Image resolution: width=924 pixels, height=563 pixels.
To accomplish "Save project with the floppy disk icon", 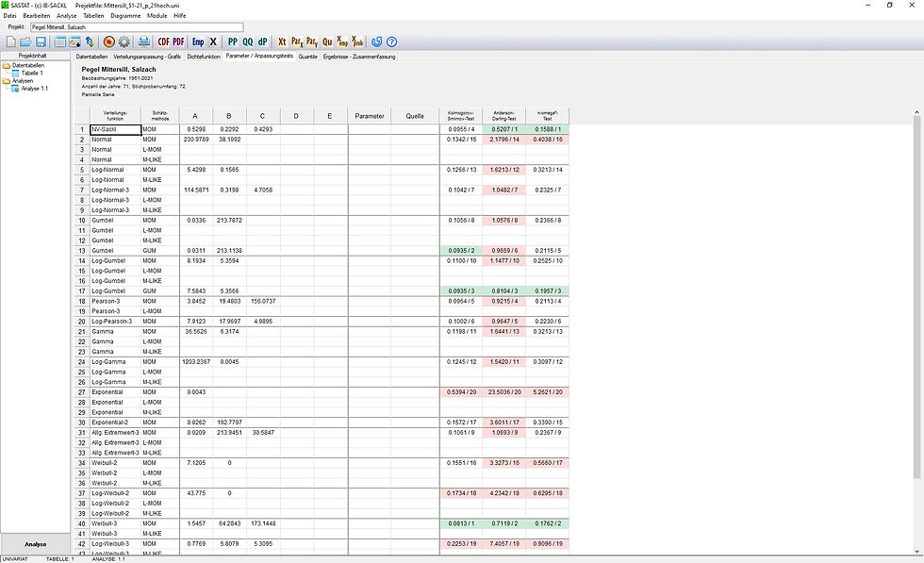I will pyautogui.click(x=41, y=41).
